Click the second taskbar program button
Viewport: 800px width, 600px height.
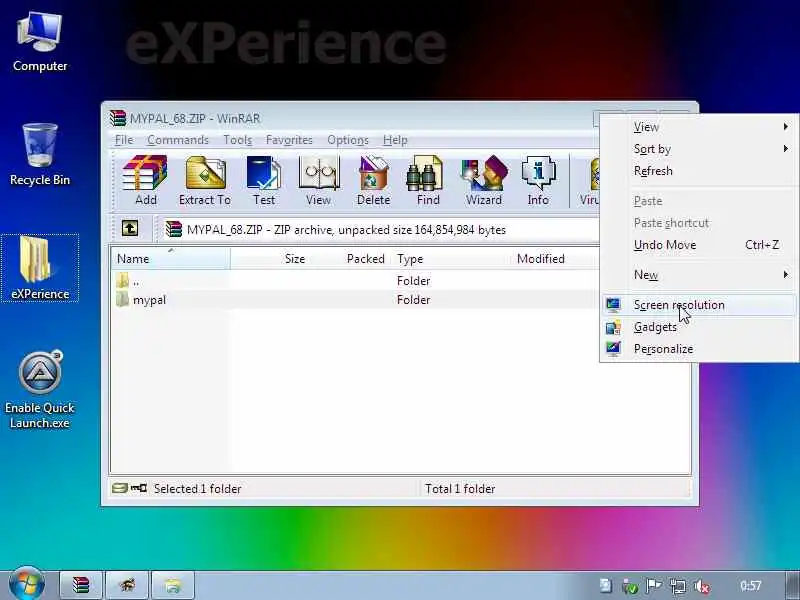pyautogui.click(x=127, y=585)
